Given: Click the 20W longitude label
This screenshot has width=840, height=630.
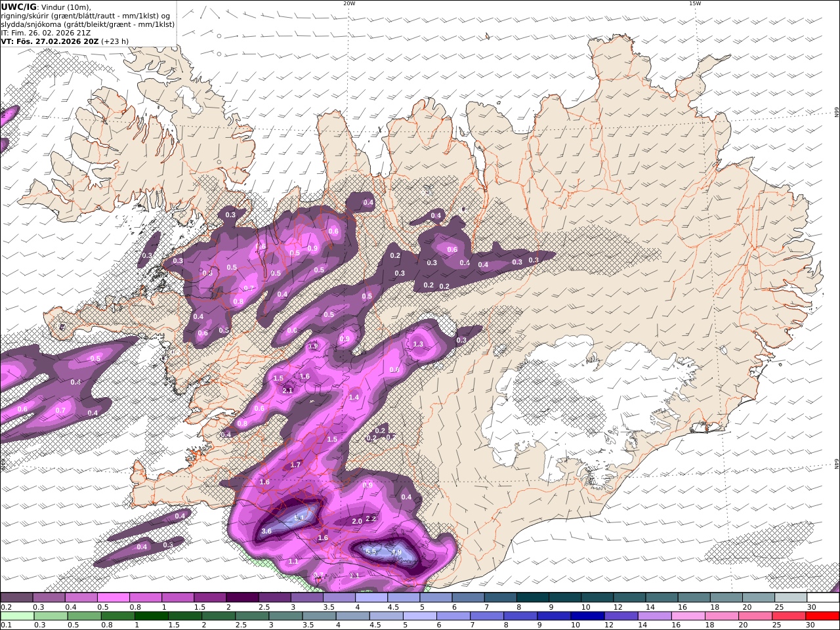Looking at the screenshot, I should pos(349,3).
